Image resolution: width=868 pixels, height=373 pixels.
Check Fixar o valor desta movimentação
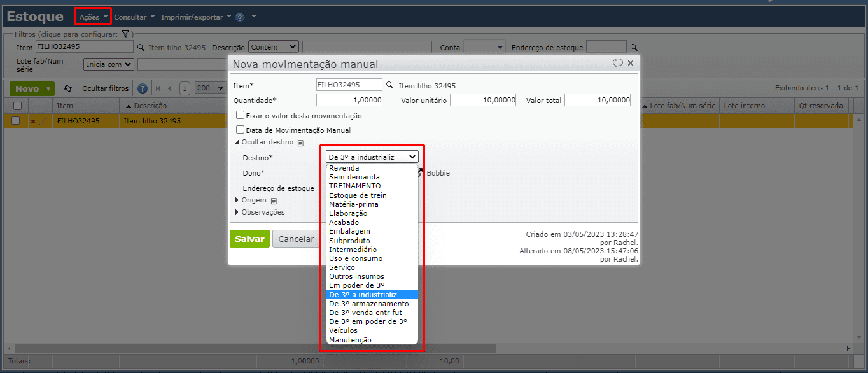240,115
